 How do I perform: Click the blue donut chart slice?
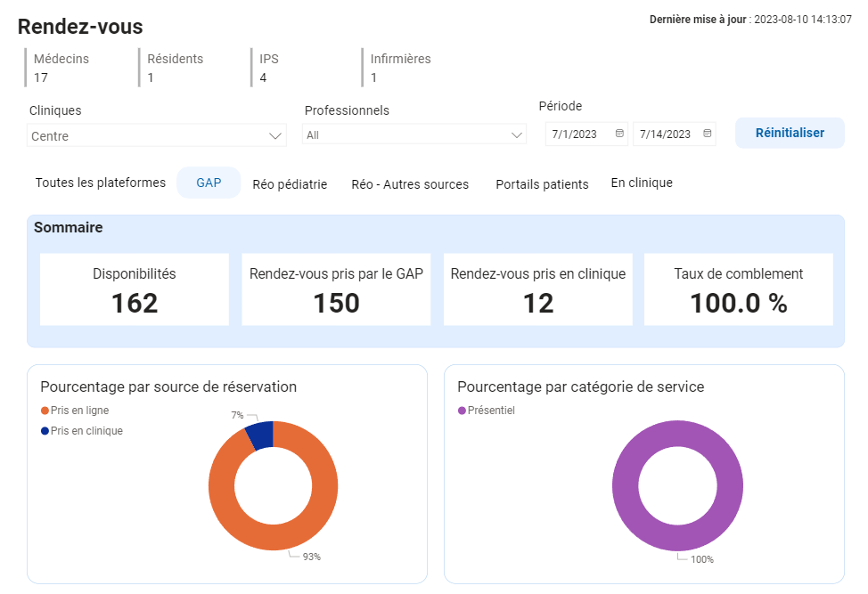(259, 434)
